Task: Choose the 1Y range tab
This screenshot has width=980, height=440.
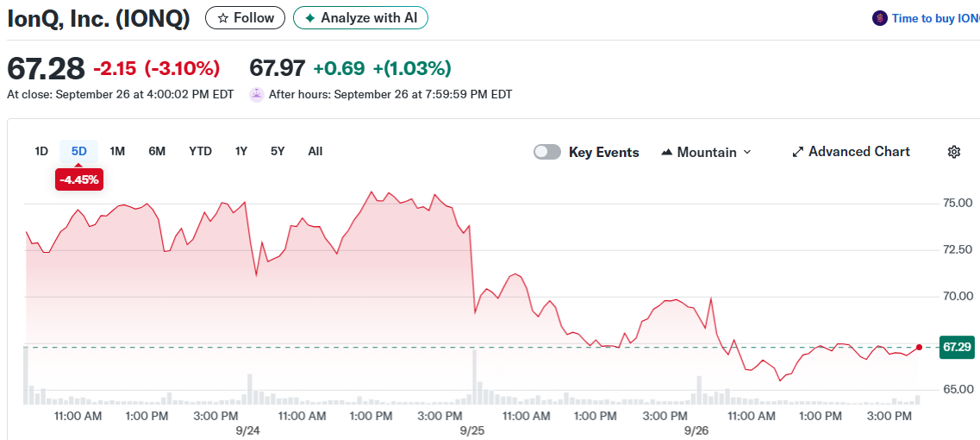Action: pyautogui.click(x=241, y=151)
